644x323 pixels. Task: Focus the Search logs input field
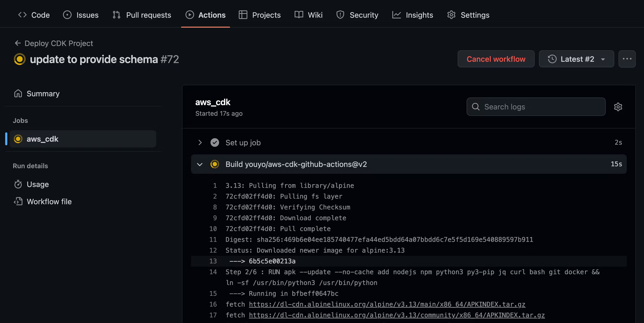pyautogui.click(x=536, y=107)
